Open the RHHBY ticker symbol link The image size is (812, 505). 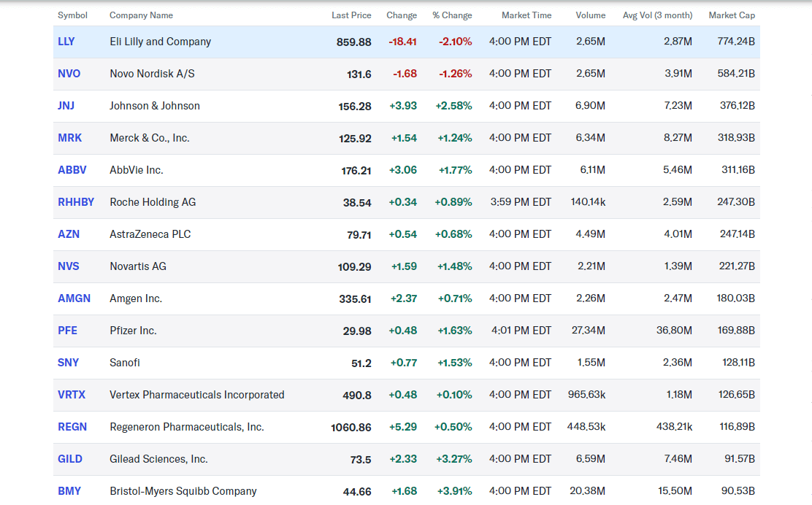[76, 202]
